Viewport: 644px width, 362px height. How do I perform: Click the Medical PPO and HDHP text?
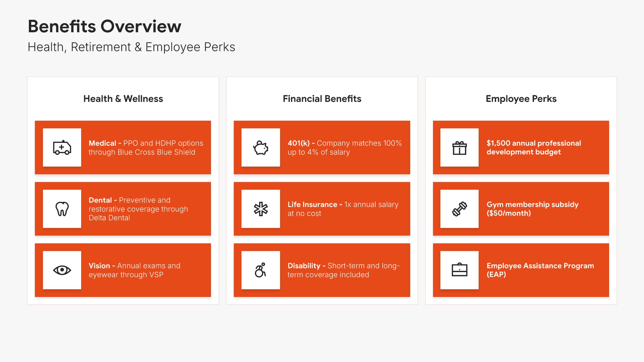click(146, 147)
